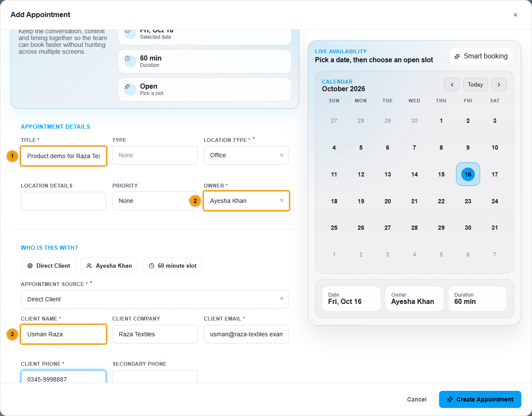Click the FRI weekday header

pyautogui.click(x=468, y=101)
